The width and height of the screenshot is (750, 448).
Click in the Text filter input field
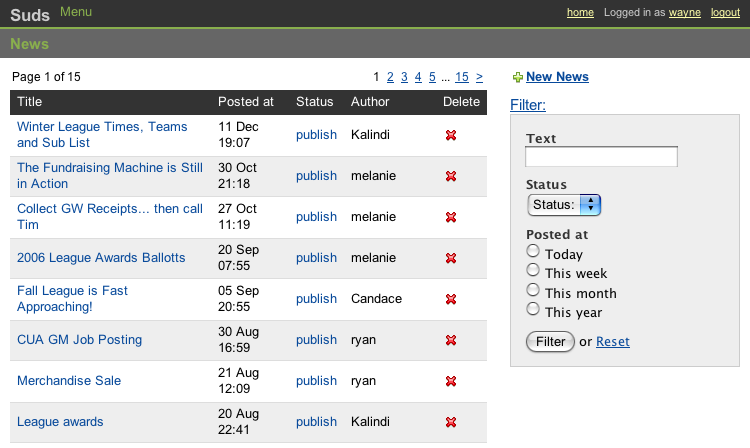601,157
